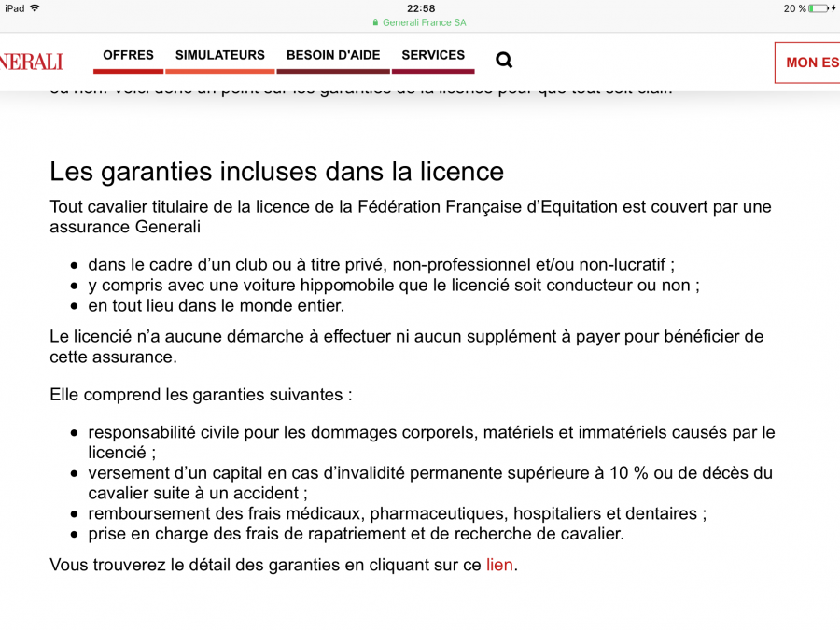Open the search magnifier icon
The height and width of the screenshot is (630, 840).
point(504,60)
